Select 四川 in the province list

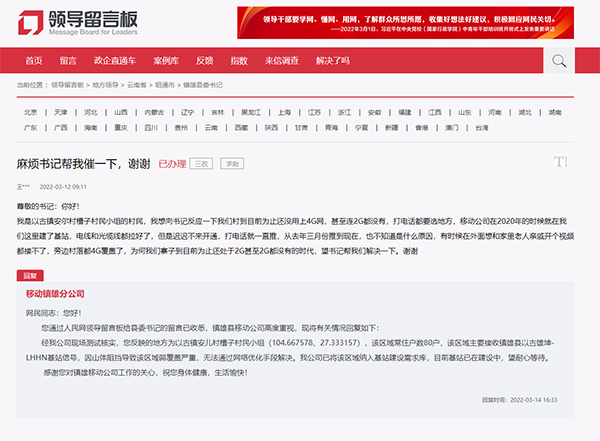[151, 127]
